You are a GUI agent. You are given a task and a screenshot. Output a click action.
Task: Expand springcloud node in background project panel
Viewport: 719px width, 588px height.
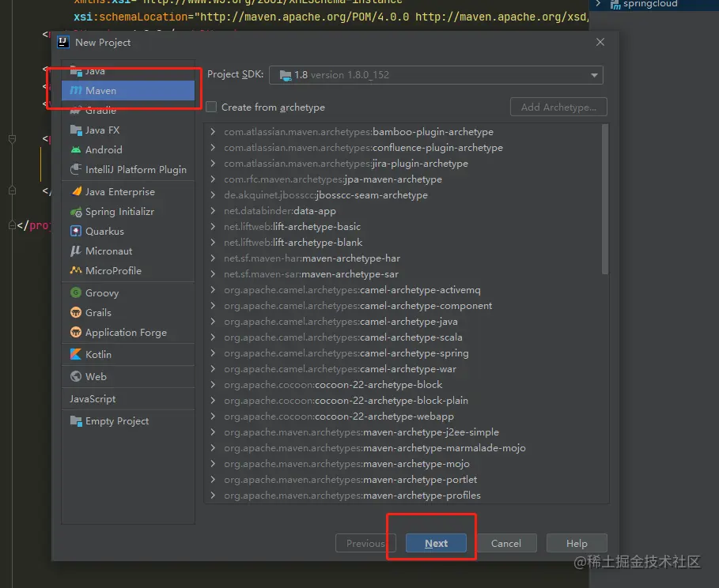(x=598, y=4)
